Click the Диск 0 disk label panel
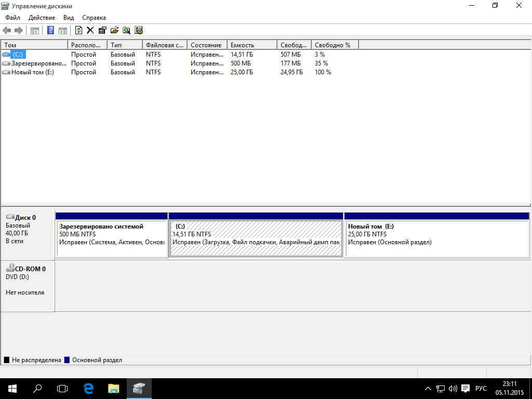The width and height of the screenshot is (532, 399). (x=28, y=234)
